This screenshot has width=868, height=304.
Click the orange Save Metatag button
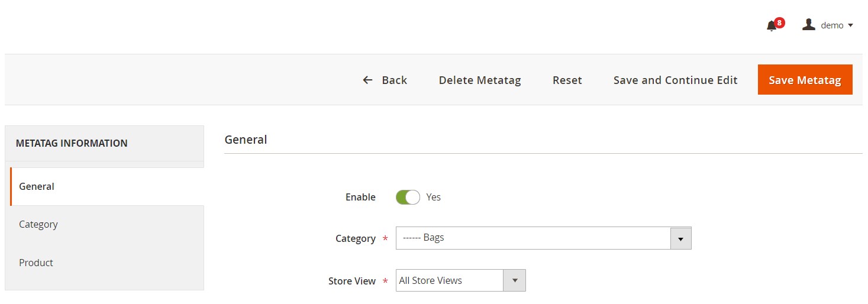[x=805, y=80]
